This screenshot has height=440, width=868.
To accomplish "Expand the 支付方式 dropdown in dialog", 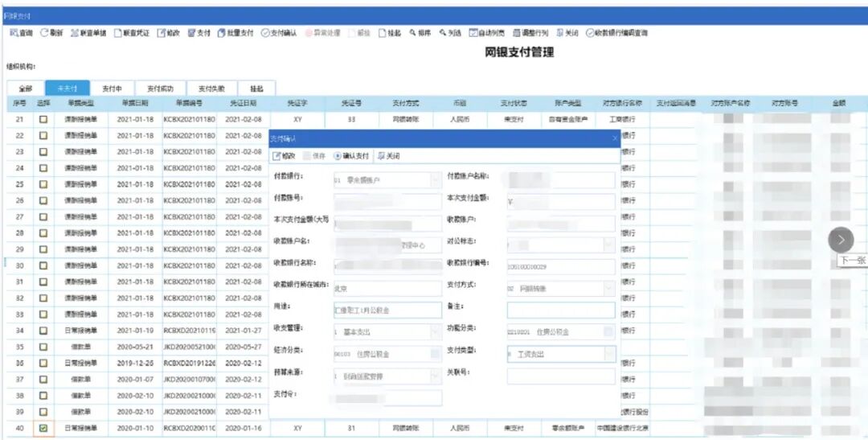I will click(x=609, y=289).
